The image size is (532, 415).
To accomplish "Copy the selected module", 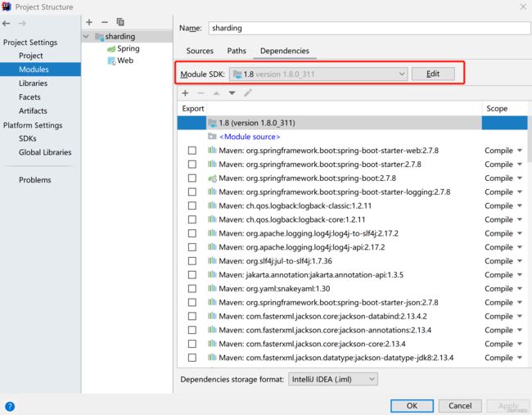I will pyautogui.click(x=120, y=22).
